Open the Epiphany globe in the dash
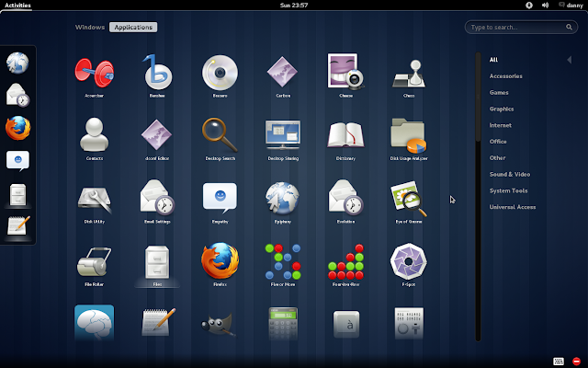The height and width of the screenshot is (368, 588). coord(17,63)
